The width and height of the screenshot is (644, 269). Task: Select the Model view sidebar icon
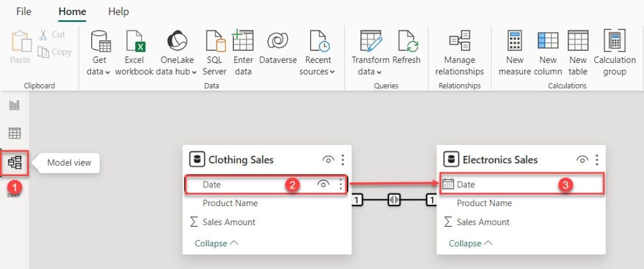pyautogui.click(x=14, y=163)
